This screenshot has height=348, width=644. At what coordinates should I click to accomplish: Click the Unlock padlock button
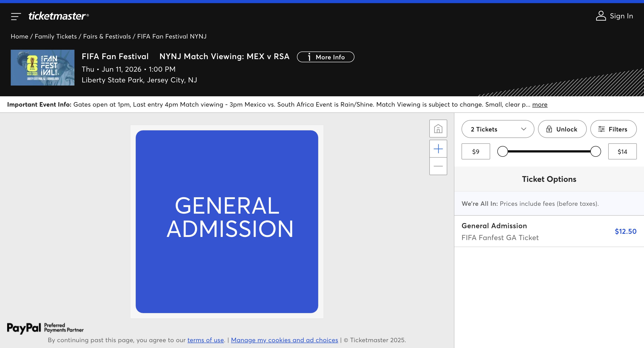(x=562, y=129)
